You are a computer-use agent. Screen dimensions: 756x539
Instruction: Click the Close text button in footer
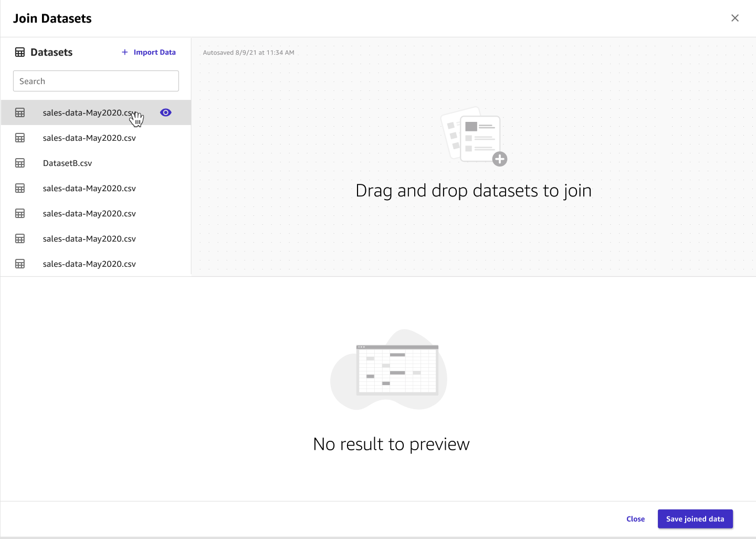pyautogui.click(x=635, y=519)
